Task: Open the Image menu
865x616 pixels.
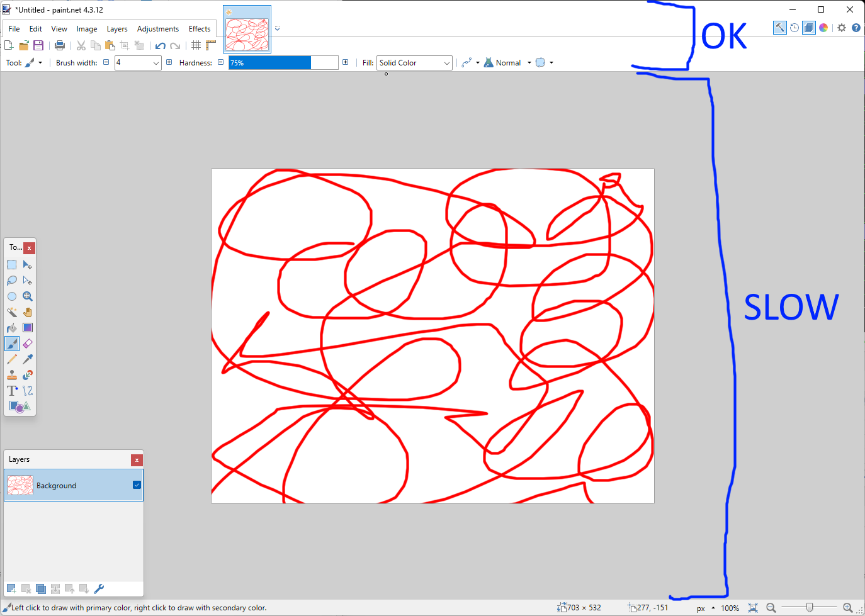Action: point(87,29)
